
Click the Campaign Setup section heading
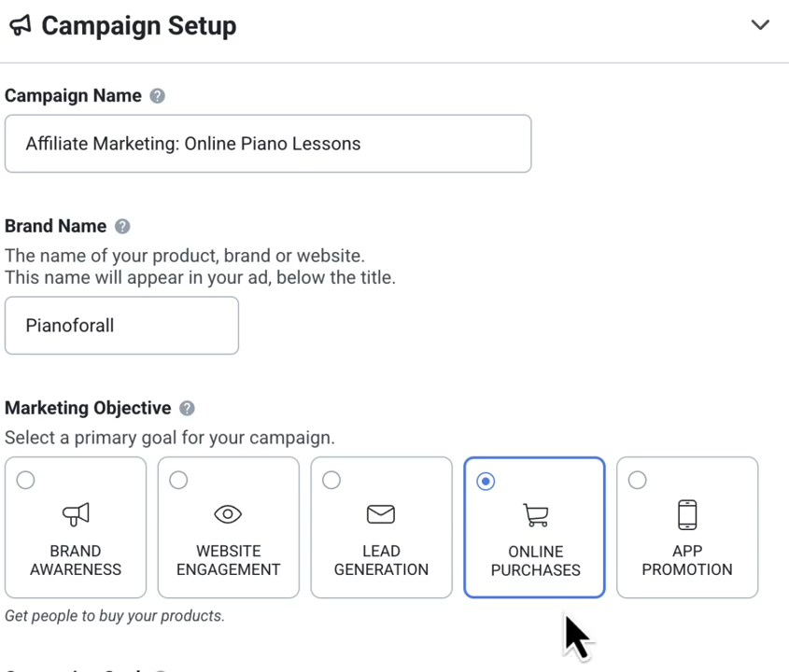pos(138,26)
